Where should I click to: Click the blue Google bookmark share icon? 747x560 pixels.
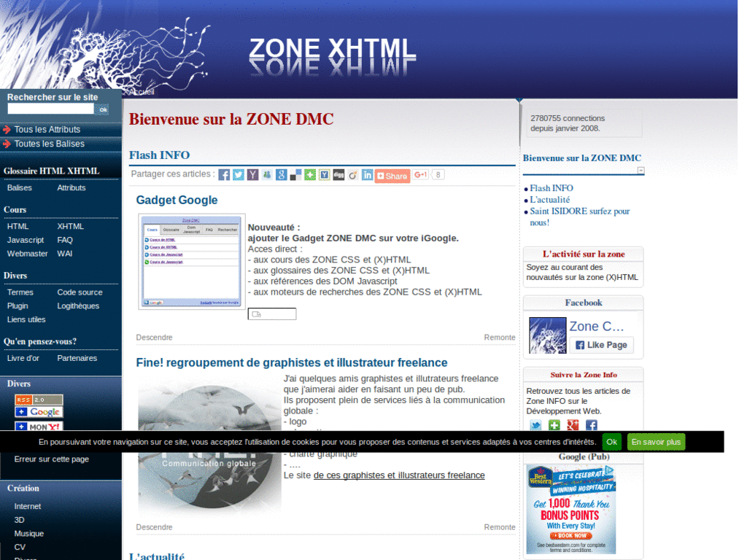click(281, 175)
